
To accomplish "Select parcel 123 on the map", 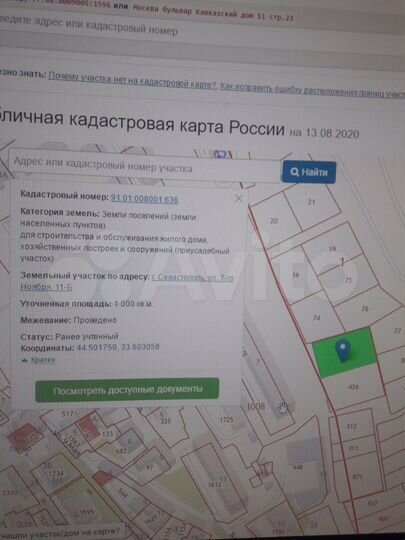I will click(x=108, y=434).
